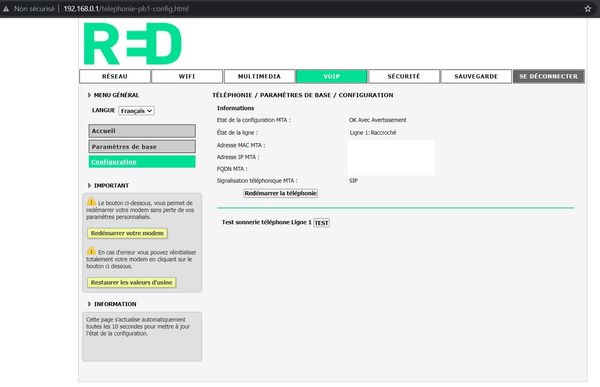Open the SÉCURITÉ tab
Viewport: 600px width, 387px height.
(404, 76)
